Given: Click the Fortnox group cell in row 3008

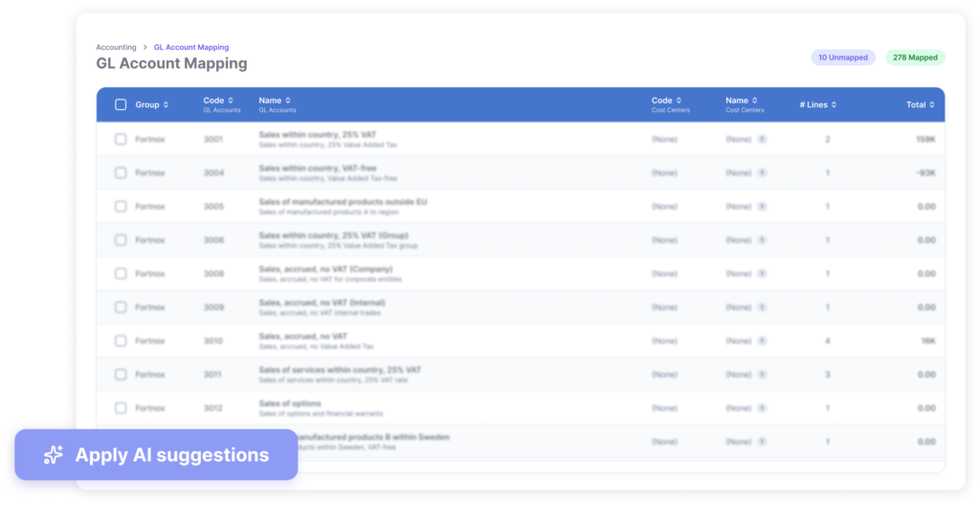Looking at the screenshot, I should pyautogui.click(x=150, y=274).
